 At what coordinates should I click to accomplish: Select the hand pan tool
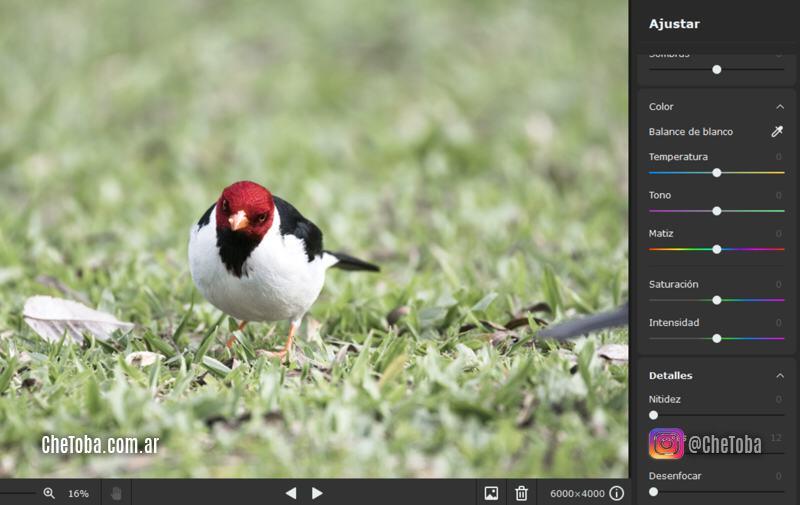(x=116, y=493)
